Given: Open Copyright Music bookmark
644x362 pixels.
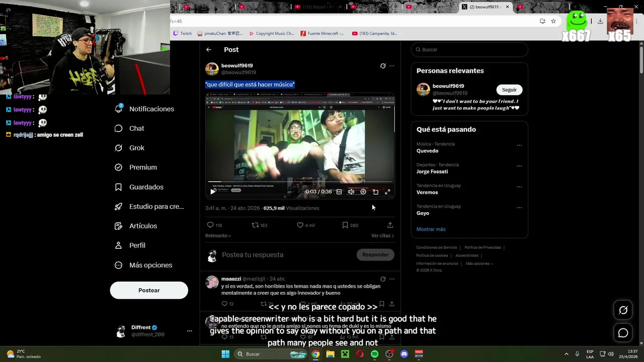Looking at the screenshot, I should tap(272, 34).
